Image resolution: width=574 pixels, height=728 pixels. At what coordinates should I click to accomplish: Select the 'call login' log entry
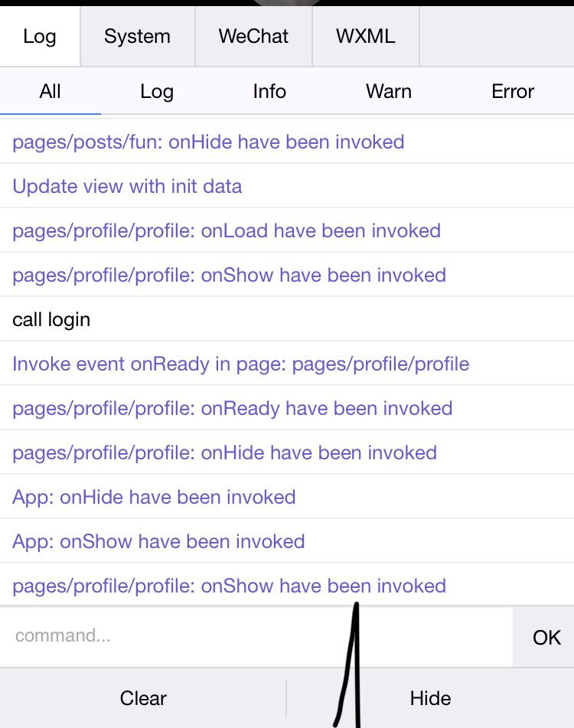pyautogui.click(x=51, y=319)
